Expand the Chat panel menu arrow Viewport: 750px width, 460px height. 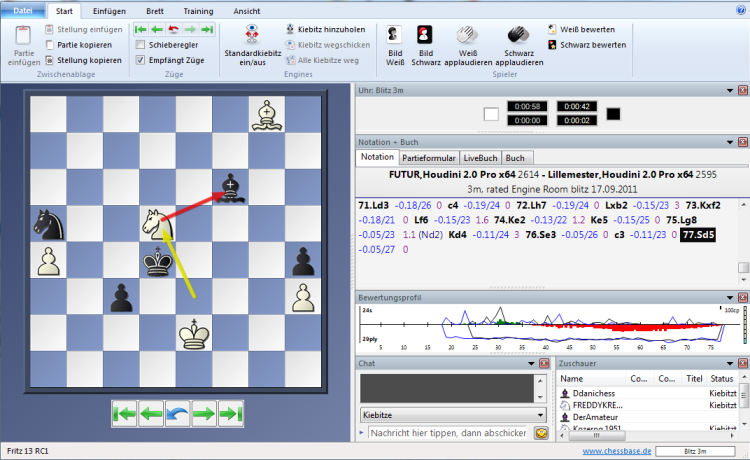pos(531,363)
